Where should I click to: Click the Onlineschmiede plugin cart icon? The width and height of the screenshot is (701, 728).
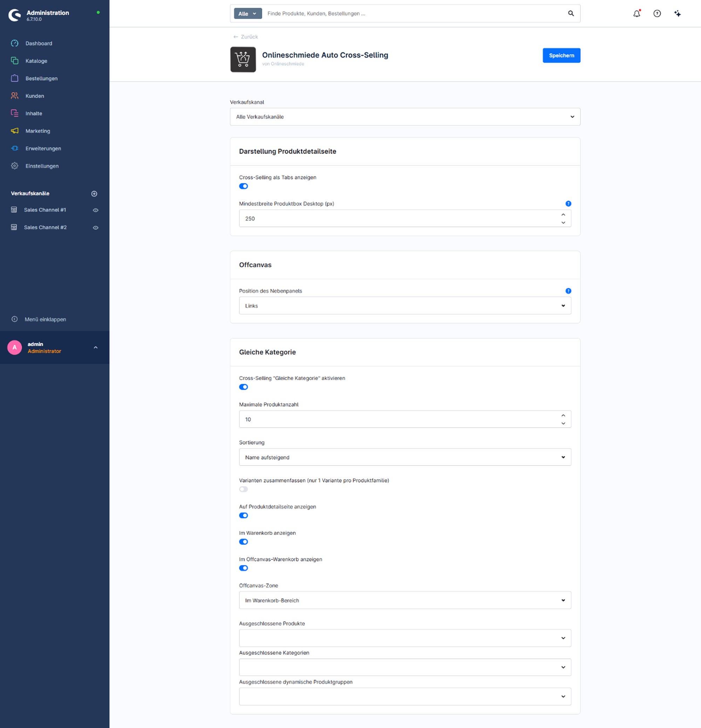243,60
